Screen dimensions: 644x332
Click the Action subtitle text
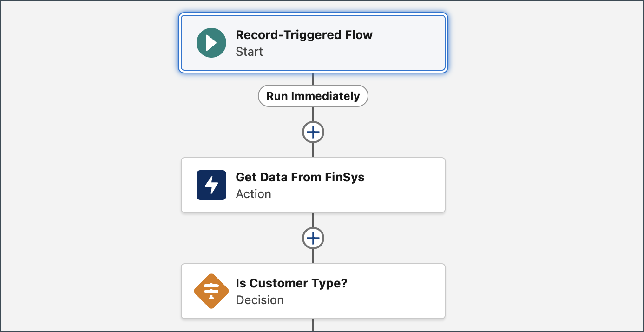point(253,194)
